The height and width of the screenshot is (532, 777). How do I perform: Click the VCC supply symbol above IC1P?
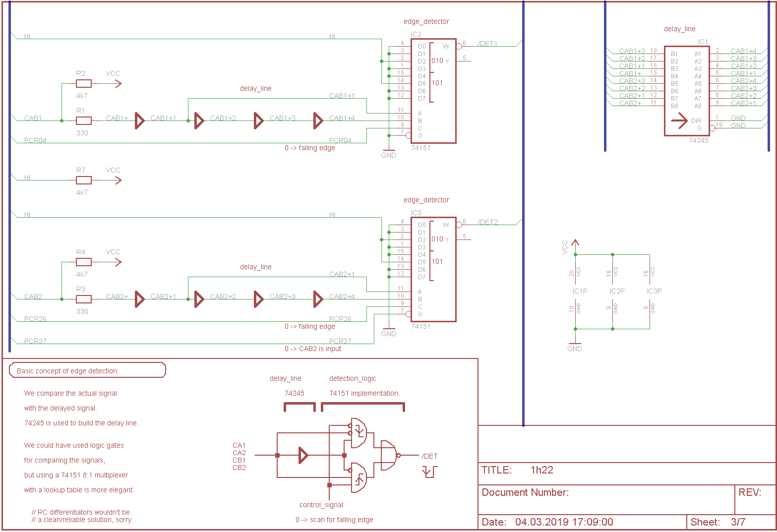coord(575,244)
